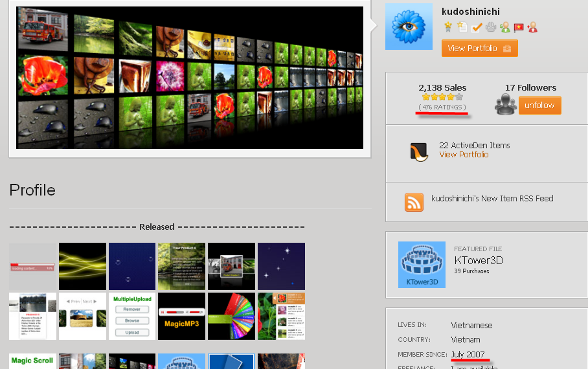588x369 pixels.
Task: Click the Released section label
Action: [157, 227]
